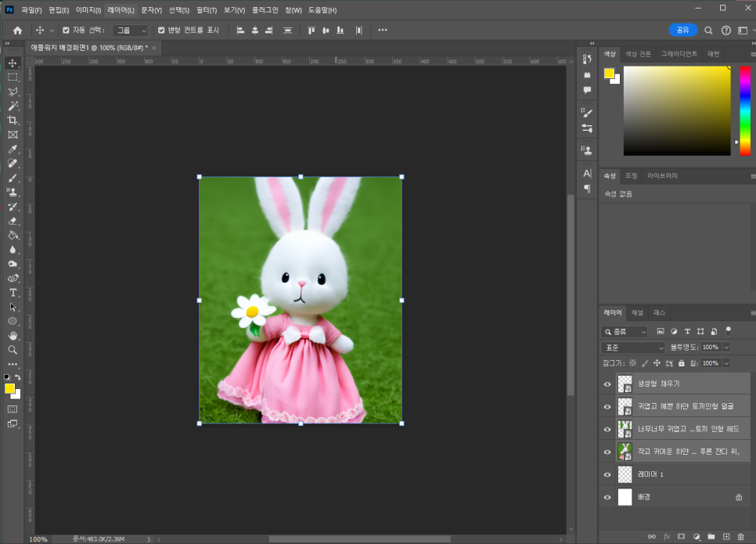Select the Hand tool
This screenshot has height=544, width=756.
(13, 335)
